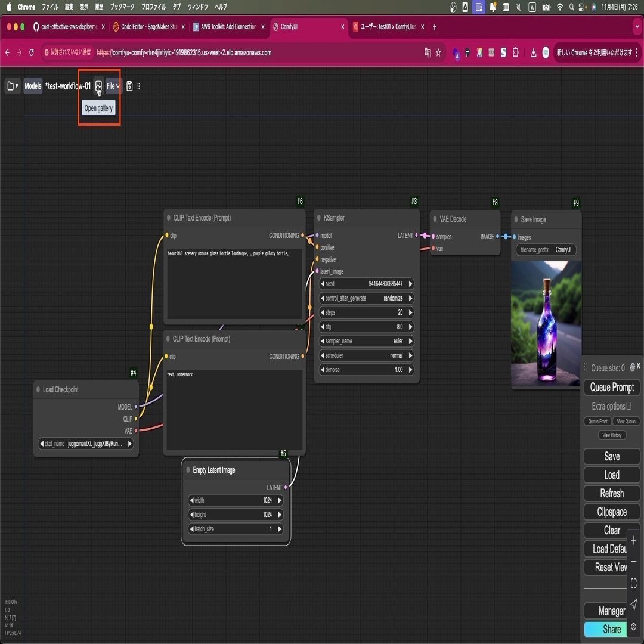Open scheduler normal selector
Screen dimensions: 644x644
click(366, 355)
